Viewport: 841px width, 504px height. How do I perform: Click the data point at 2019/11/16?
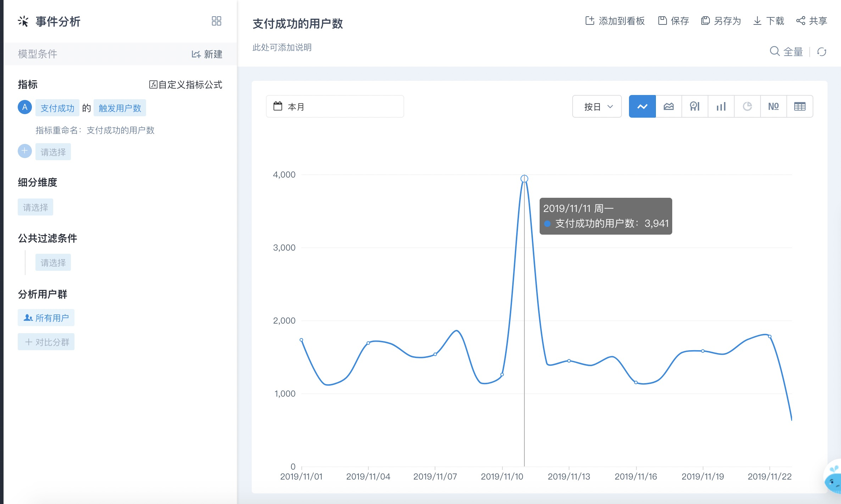pyautogui.click(x=636, y=382)
